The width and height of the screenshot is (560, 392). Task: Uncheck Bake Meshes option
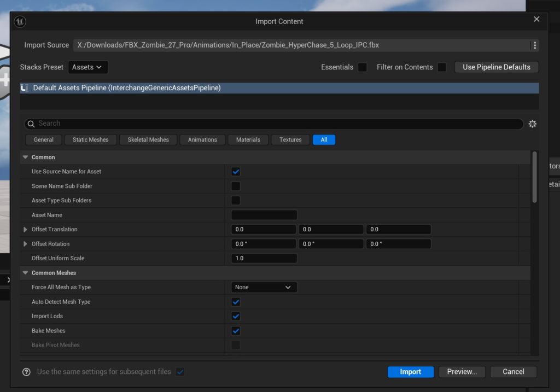[x=236, y=331]
